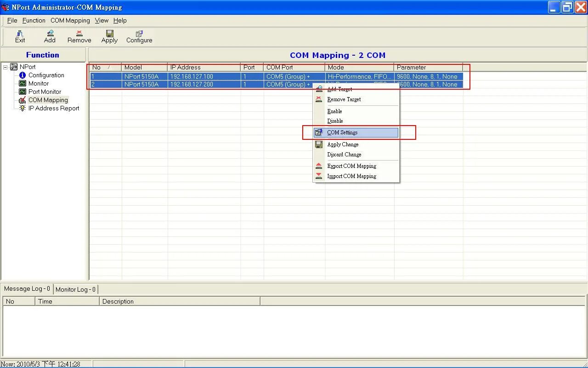
Task: Open the COM Mapping menu
Action: [70, 20]
